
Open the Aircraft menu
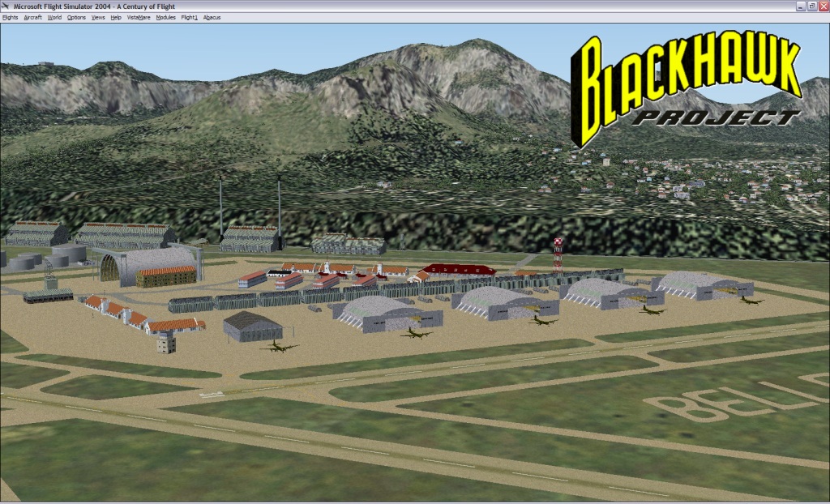pos(32,18)
